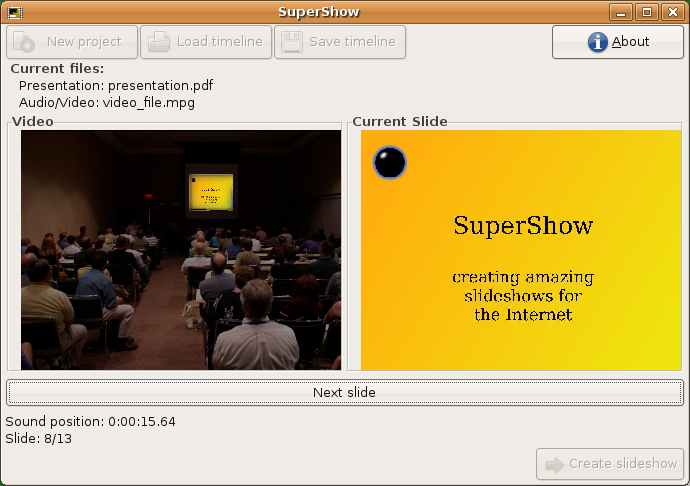Open the About dialog via its label

pos(630,42)
